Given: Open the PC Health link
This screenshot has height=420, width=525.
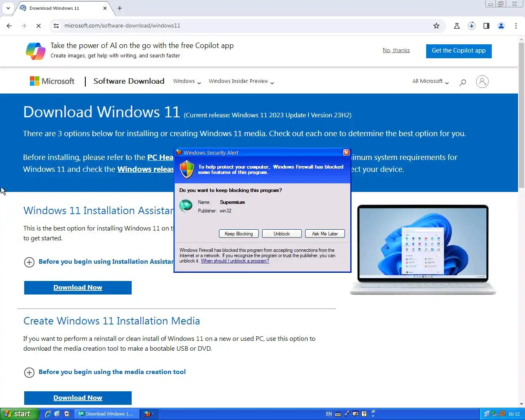Looking at the screenshot, I should (x=160, y=157).
